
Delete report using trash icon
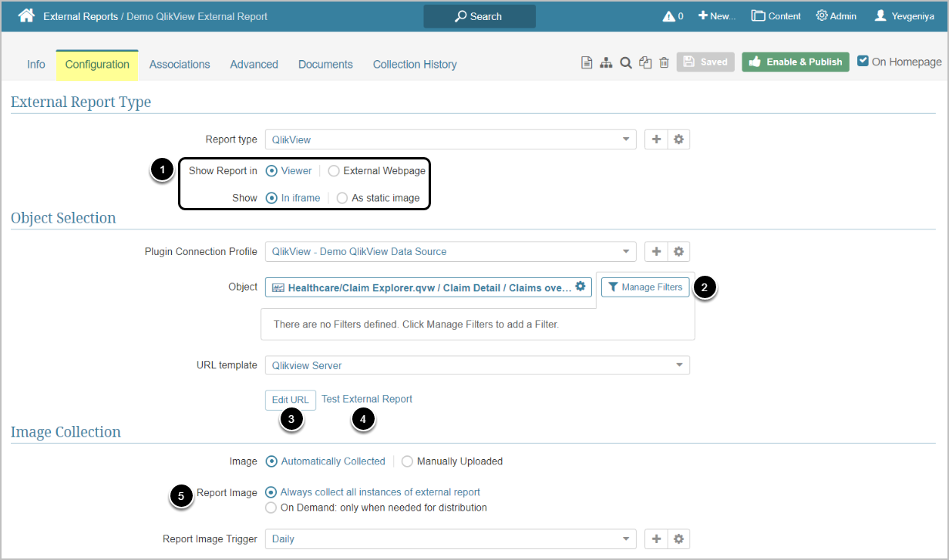coord(664,63)
